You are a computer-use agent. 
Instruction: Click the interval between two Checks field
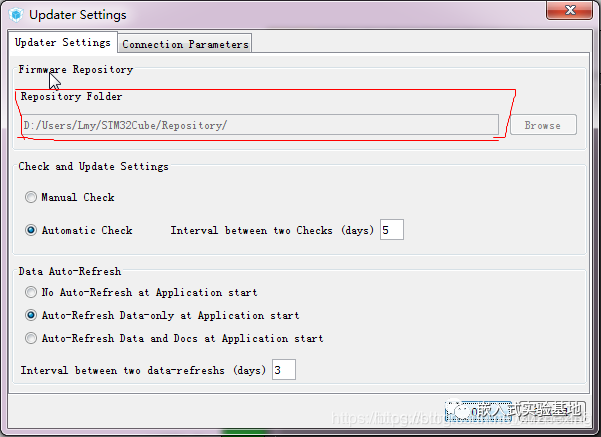(390, 230)
